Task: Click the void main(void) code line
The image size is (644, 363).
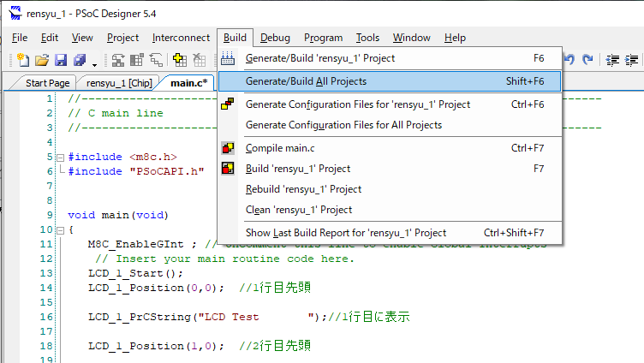Action: coord(118,215)
